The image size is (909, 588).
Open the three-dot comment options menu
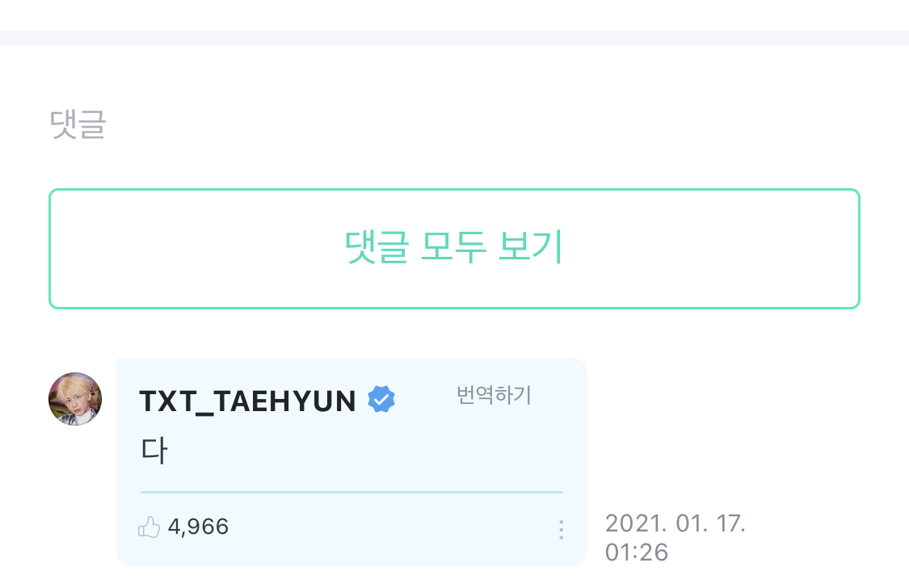(x=562, y=530)
